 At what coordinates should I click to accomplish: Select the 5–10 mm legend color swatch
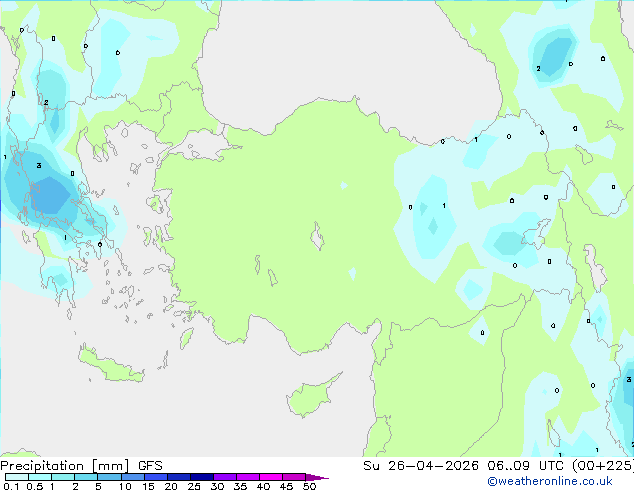110,477
